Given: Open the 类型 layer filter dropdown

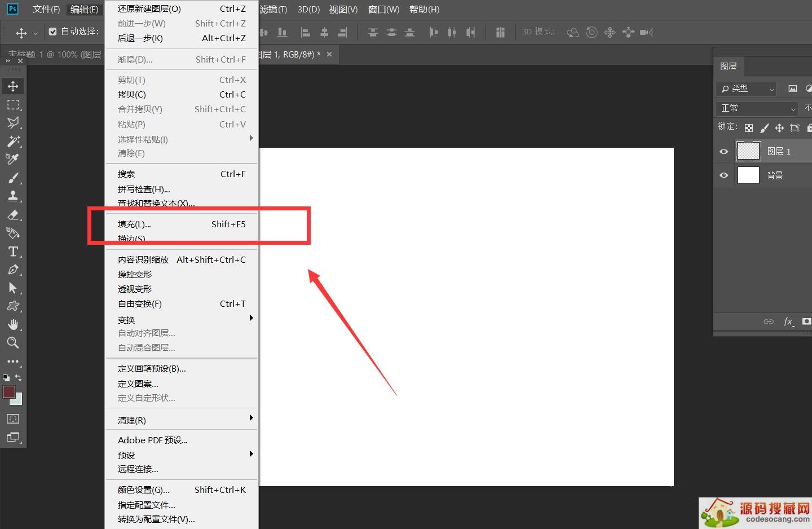Looking at the screenshot, I should (747, 89).
